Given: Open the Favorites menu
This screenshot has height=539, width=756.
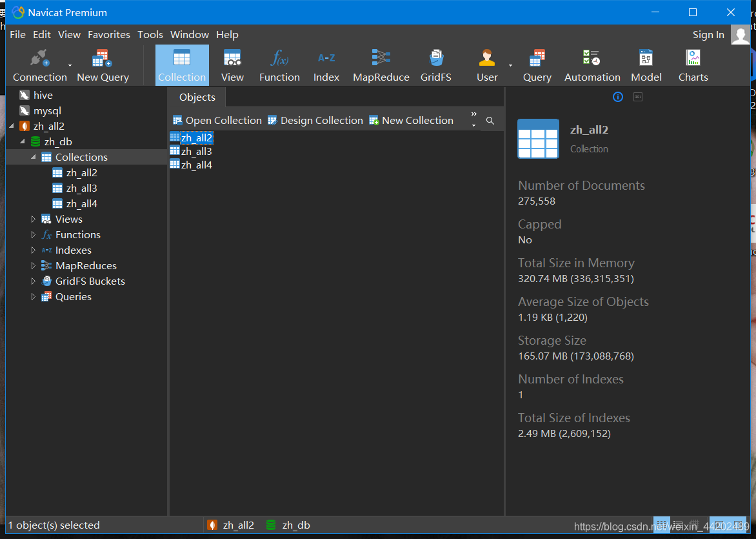Looking at the screenshot, I should pyautogui.click(x=109, y=35).
